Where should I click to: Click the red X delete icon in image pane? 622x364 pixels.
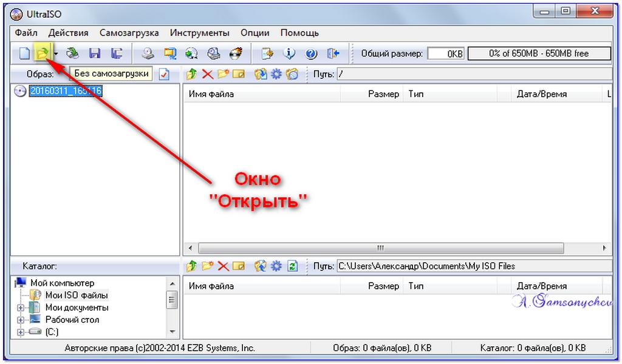coord(208,74)
